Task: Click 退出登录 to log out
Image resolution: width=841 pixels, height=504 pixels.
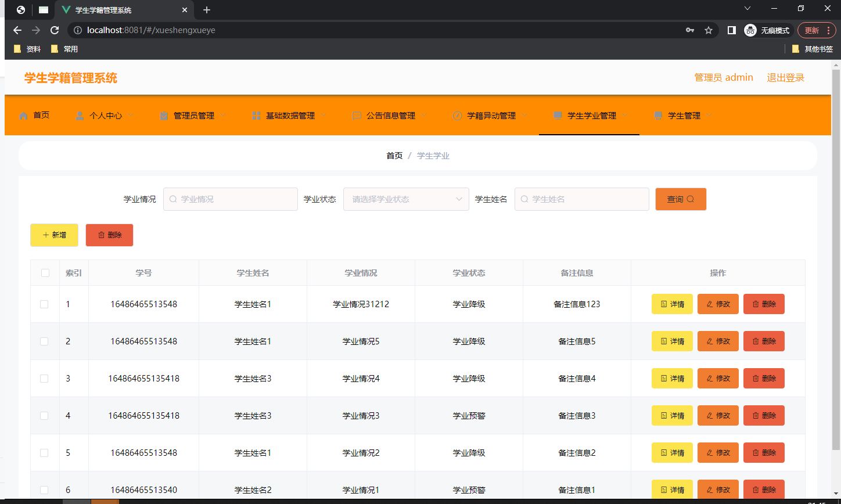Action: 785,77
